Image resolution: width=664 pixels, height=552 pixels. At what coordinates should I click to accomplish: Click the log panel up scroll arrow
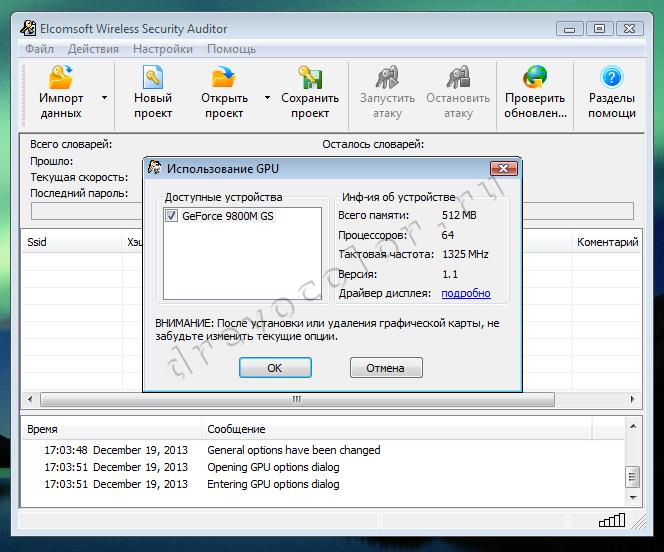[x=633, y=426]
